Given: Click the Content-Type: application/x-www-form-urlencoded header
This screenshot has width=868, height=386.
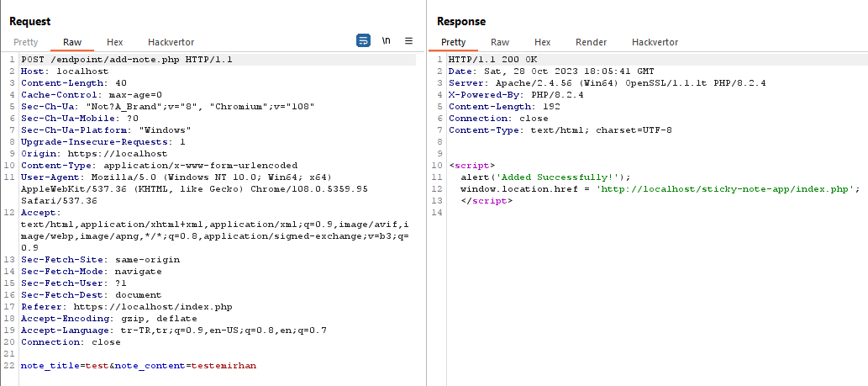Looking at the screenshot, I should [160, 165].
